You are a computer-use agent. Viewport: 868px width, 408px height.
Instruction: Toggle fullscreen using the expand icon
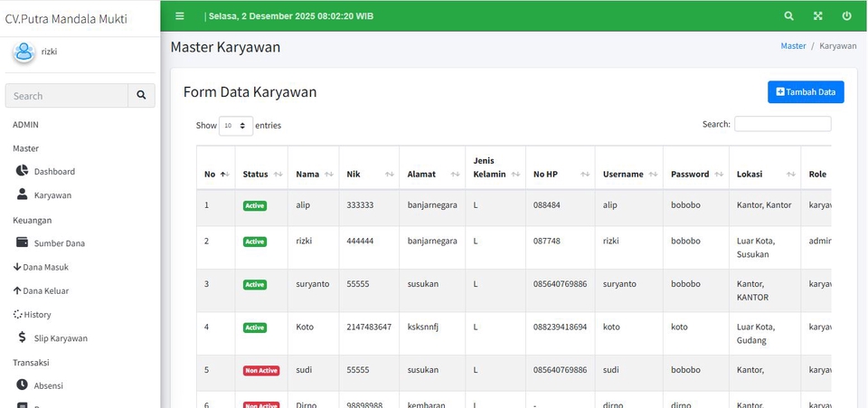(x=817, y=16)
